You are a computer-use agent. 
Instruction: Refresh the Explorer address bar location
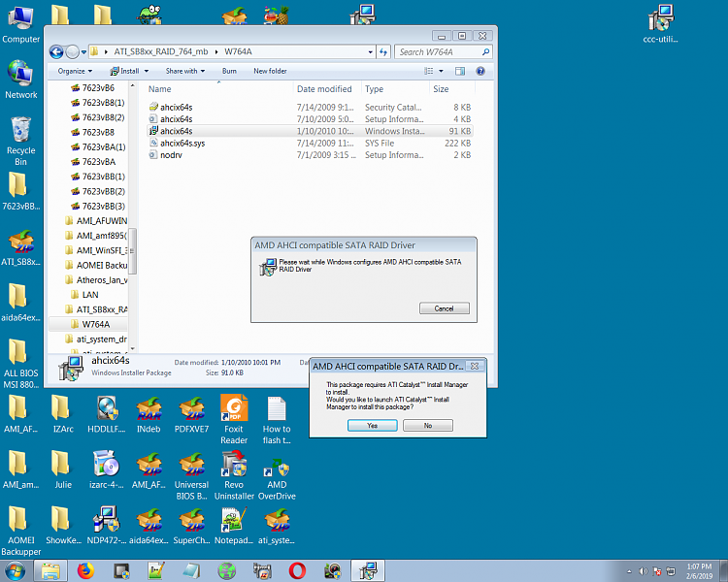pos(383,52)
